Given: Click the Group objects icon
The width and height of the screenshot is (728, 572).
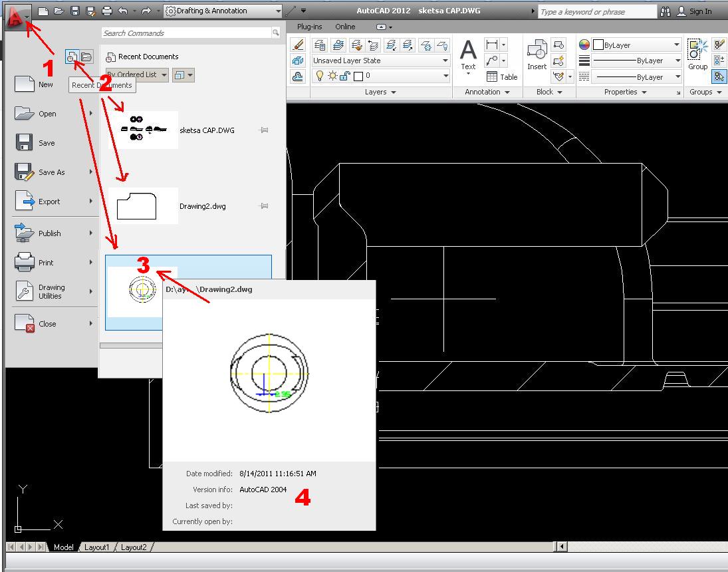Looking at the screenshot, I should coord(698,55).
